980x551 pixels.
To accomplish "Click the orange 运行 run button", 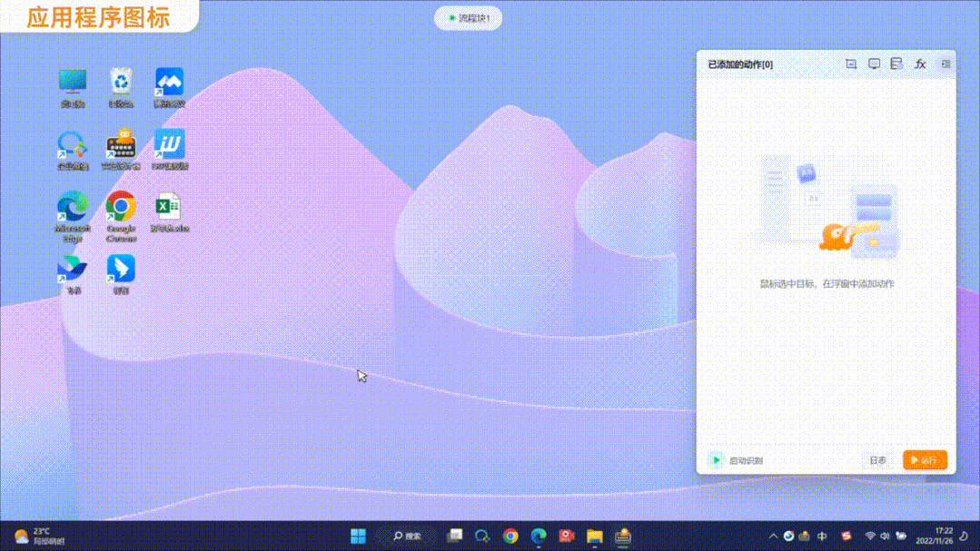I will [925, 460].
